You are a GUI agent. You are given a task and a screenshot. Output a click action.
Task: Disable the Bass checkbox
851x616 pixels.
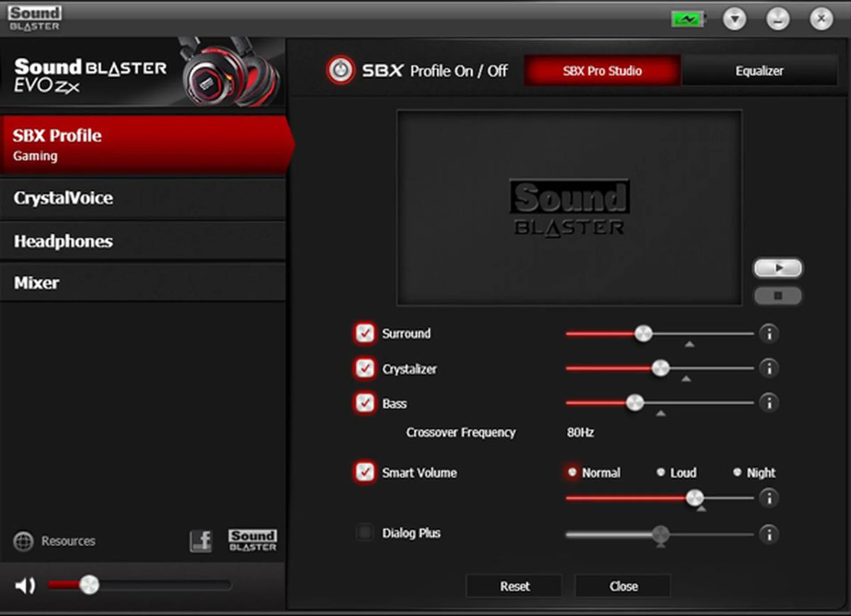[x=365, y=403]
